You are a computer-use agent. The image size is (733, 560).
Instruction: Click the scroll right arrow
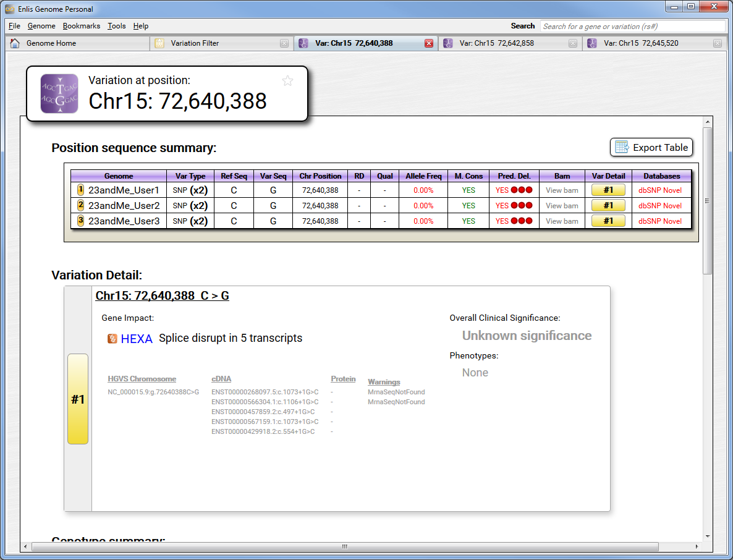tap(697, 546)
